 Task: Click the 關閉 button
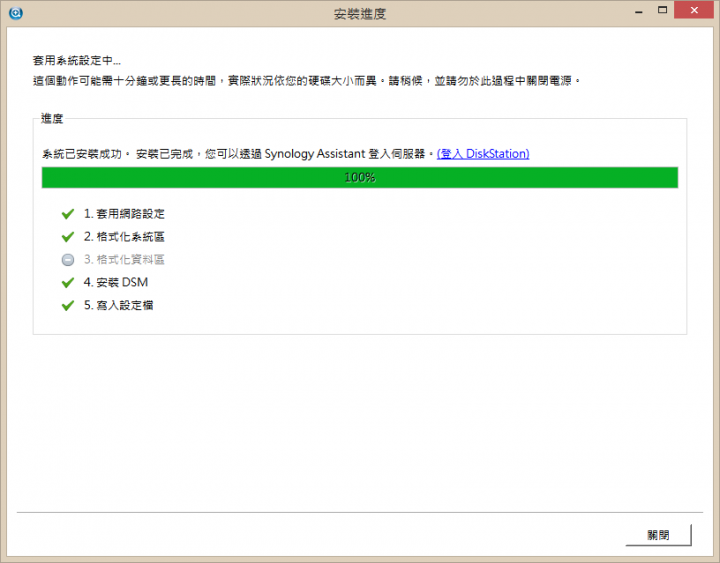point(658,535)
